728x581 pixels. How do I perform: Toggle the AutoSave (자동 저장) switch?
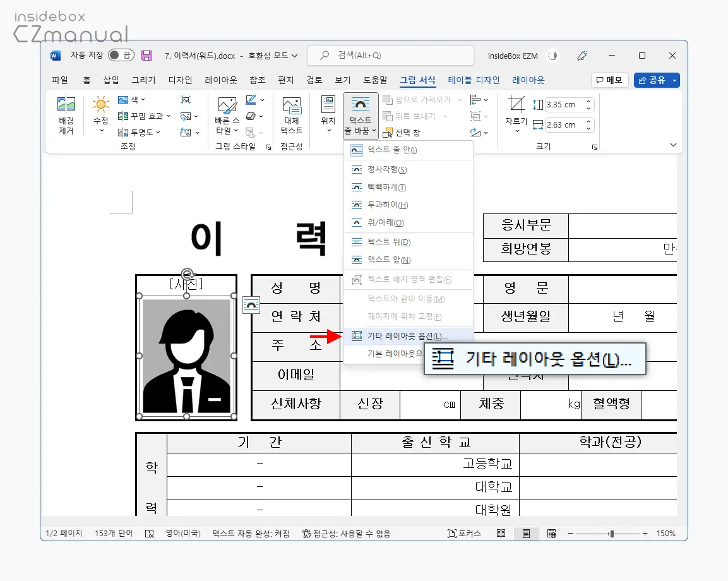coord(121,56)
